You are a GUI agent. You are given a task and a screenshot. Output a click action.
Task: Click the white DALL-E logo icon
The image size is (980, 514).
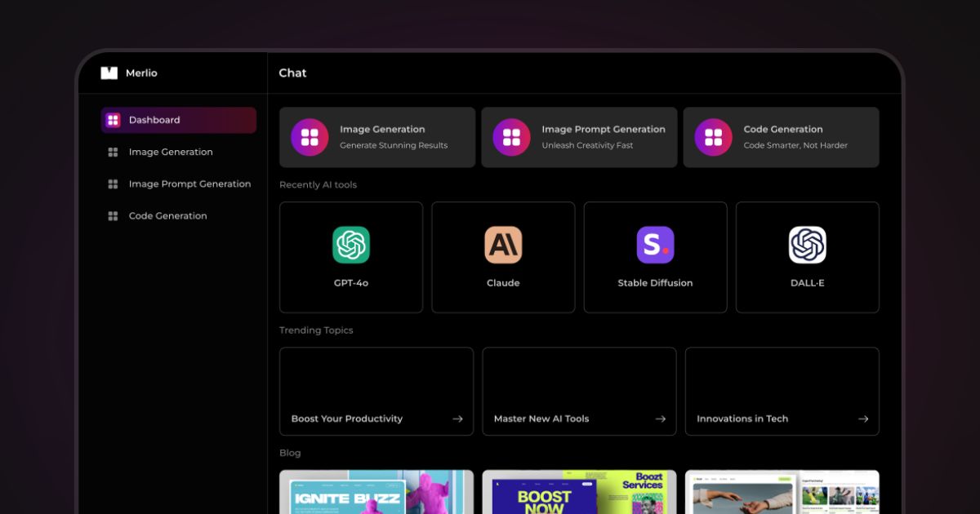[x=808, y=245]
